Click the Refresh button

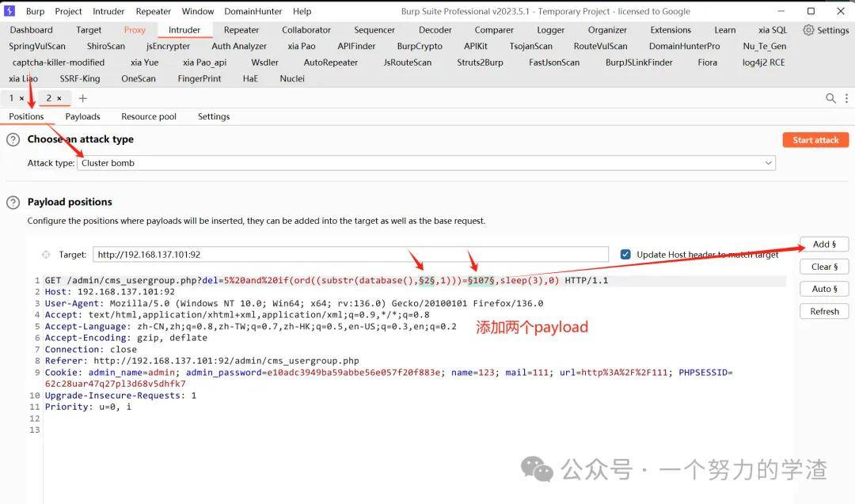(824, 311)
